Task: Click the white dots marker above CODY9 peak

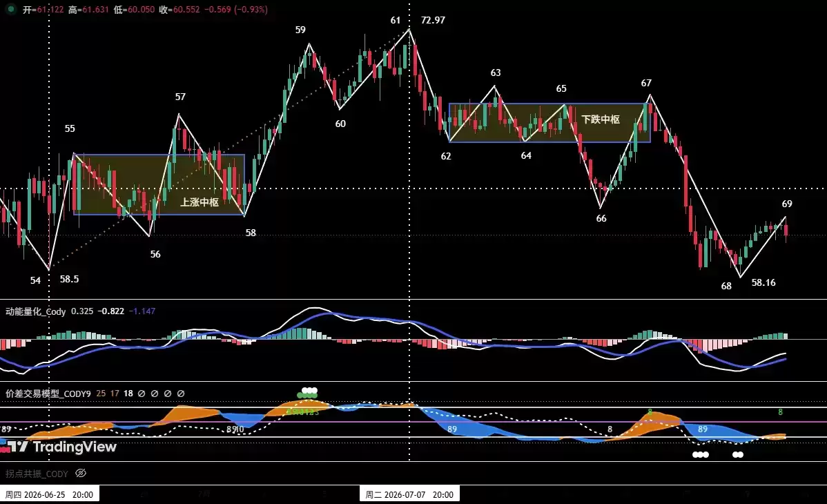Action: pos(309,391)
